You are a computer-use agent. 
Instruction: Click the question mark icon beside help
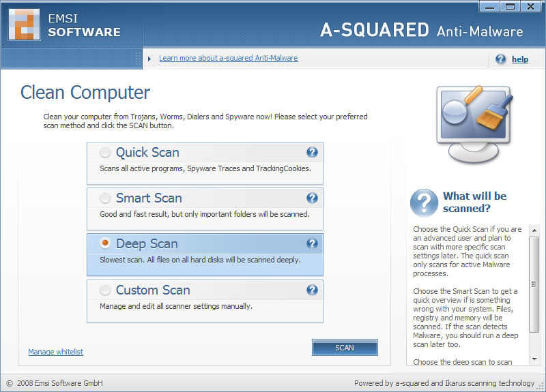(501, 59)
